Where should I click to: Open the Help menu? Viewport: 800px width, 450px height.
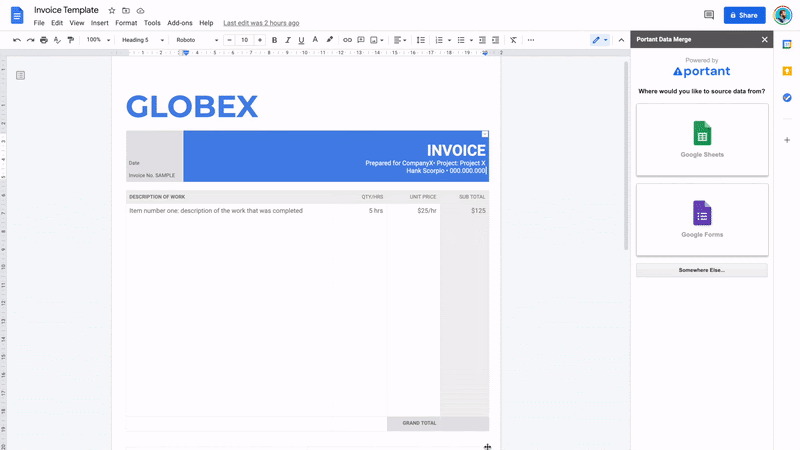(x=206, y=23)
